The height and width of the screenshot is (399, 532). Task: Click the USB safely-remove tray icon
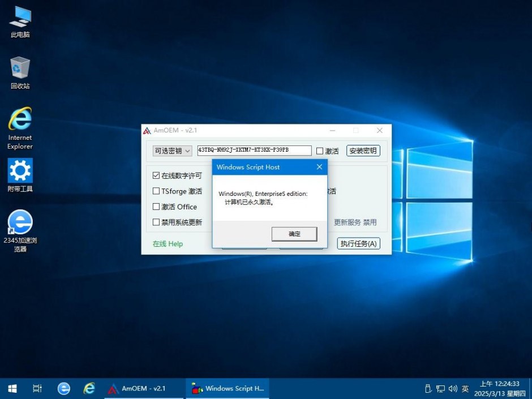[428, 388]
